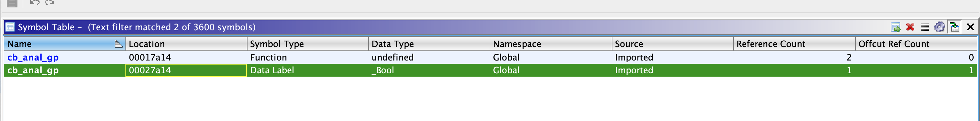Sort by the Name column header
980x121 pixels.
pyautogui.click(x=65, y=44)
